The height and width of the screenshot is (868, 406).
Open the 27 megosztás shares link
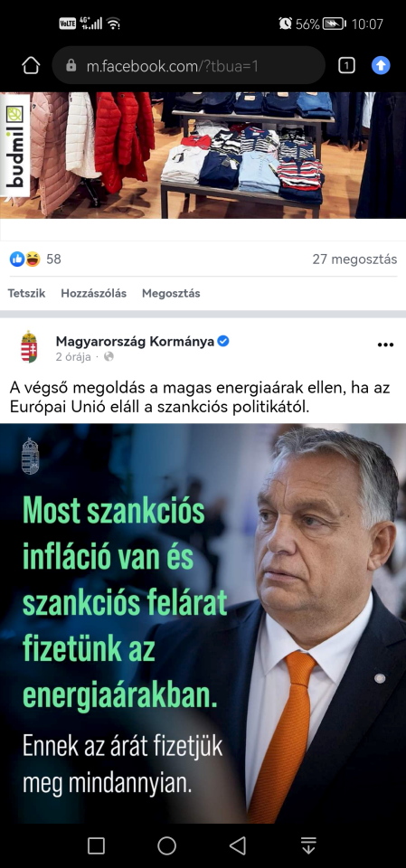click(354, 259)
